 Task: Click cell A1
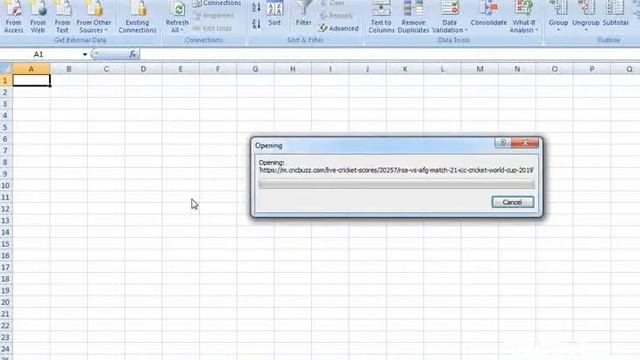(x=31, y=80)
